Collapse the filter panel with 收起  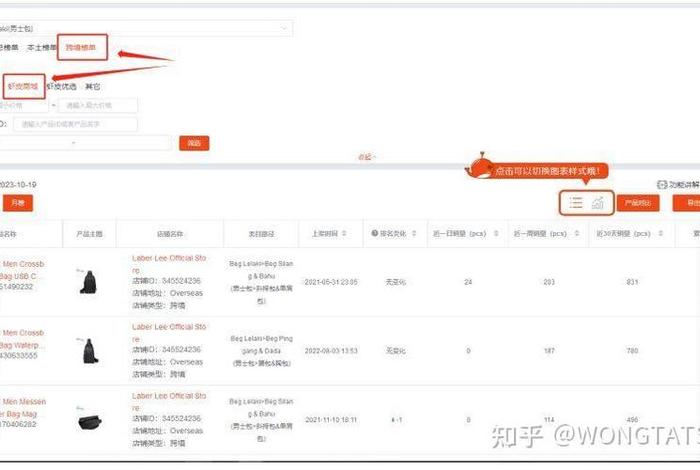[367, 157]
